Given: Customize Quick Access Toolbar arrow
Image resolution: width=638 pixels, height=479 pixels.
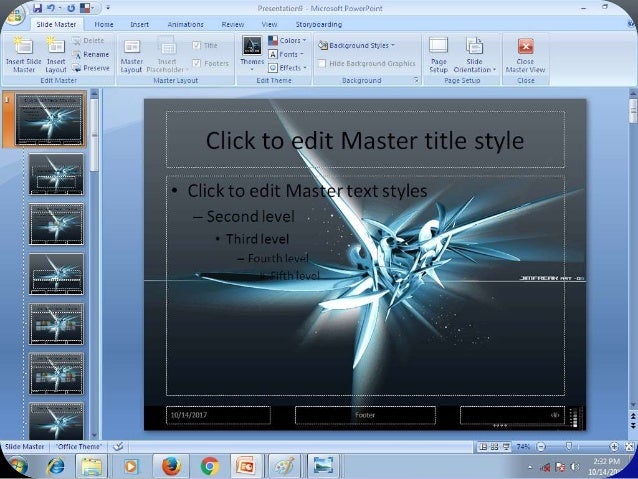Looking at the screenshot, I should pyautogui.click(x=108, y=8).
